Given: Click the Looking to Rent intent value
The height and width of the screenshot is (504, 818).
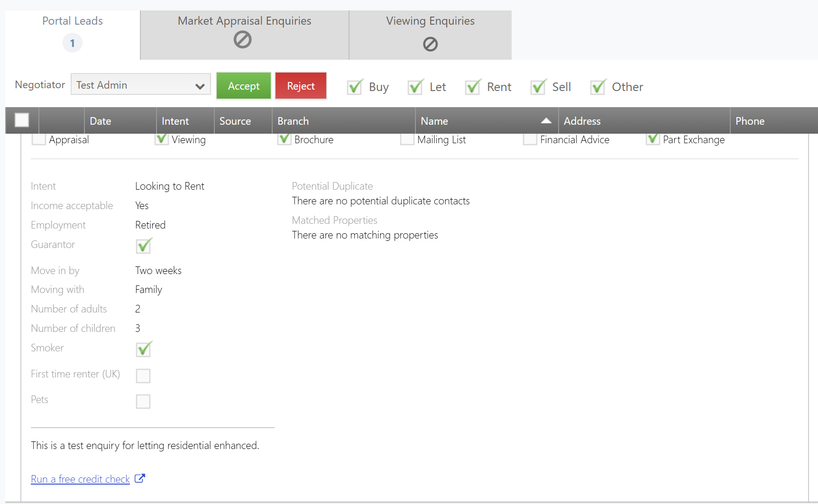Looking at the screenshot, I should click(170, 186).
